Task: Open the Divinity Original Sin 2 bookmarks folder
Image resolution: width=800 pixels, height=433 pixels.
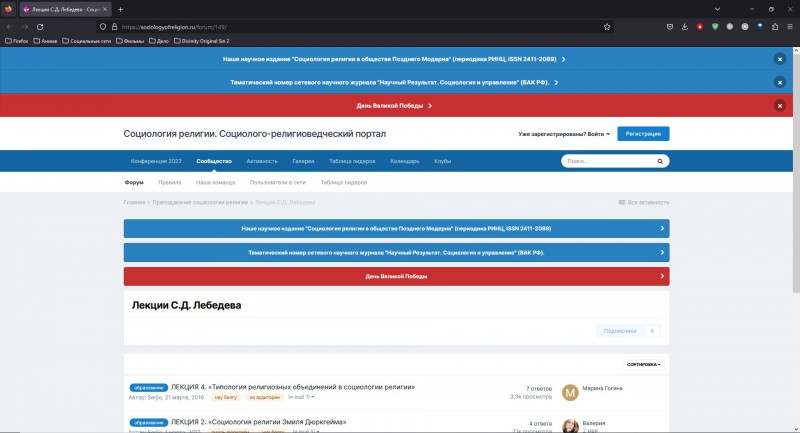Action: point(202,41)
